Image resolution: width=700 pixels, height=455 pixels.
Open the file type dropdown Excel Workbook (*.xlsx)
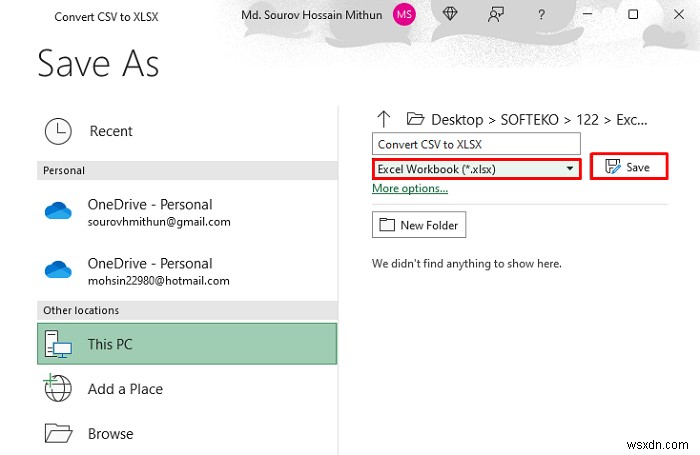tap(476, 169)
